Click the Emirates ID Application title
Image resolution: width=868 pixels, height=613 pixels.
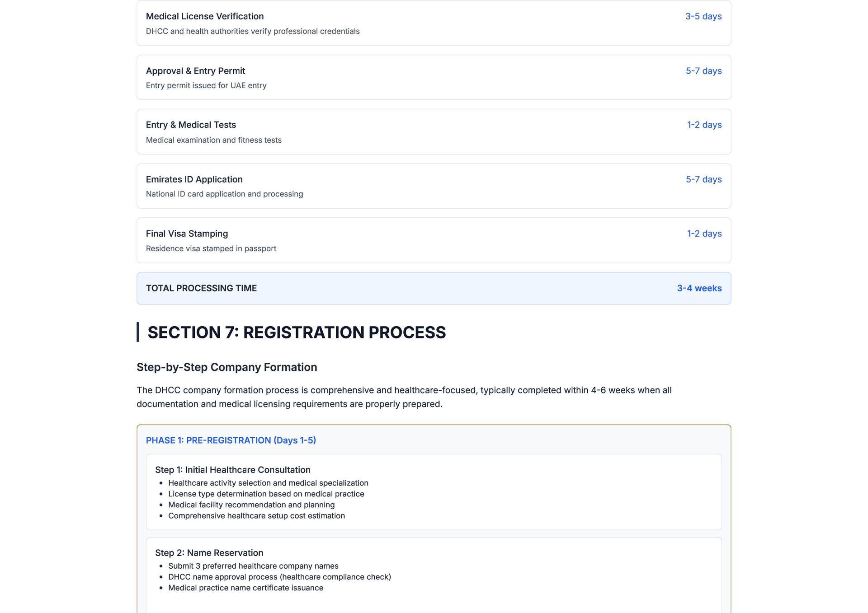194,179
